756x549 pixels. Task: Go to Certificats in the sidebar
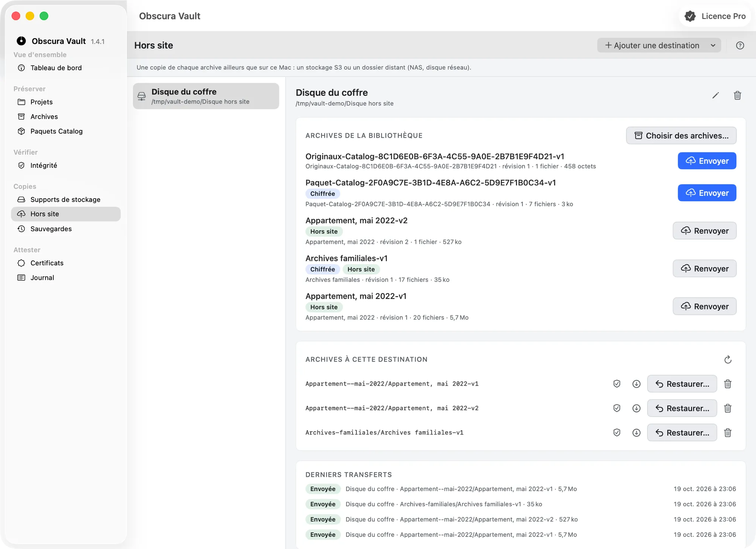click(x=66, y=263)
